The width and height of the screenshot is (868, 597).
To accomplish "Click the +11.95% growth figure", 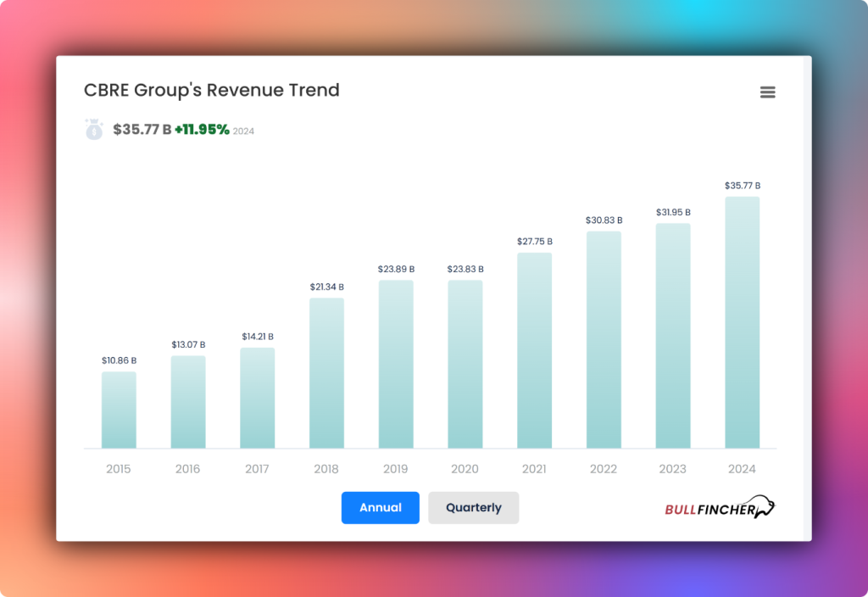I will (202, 130).
